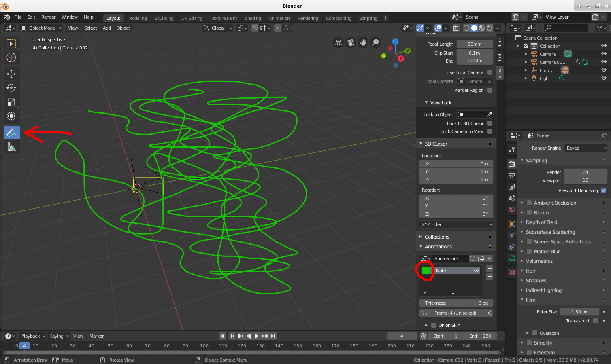Select the Move tool
The height and width of the screenshot is (364, 611).
[11, 74]
